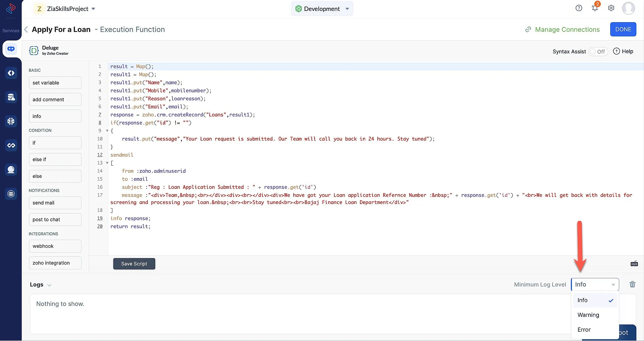Viewport: 644px width, 341px height.
Task: Click the trash icon to clear logs
Action: coord(632,284)
